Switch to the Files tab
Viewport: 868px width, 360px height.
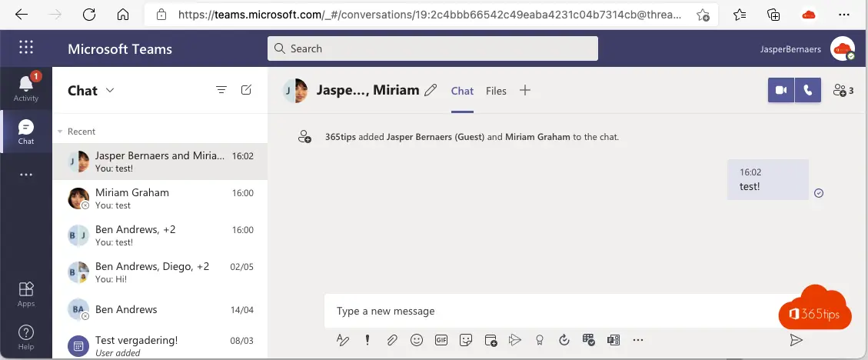click(x=496, y=91)
